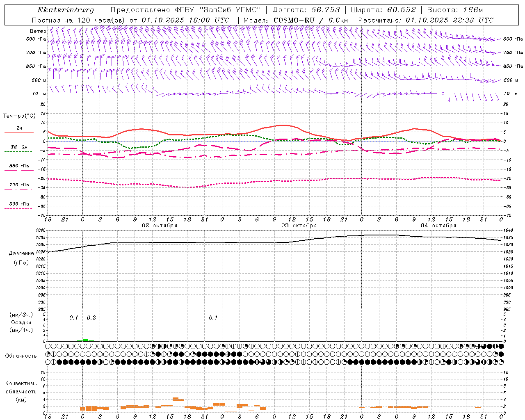Click the 03 октября date label

click(x=299, y=226)
